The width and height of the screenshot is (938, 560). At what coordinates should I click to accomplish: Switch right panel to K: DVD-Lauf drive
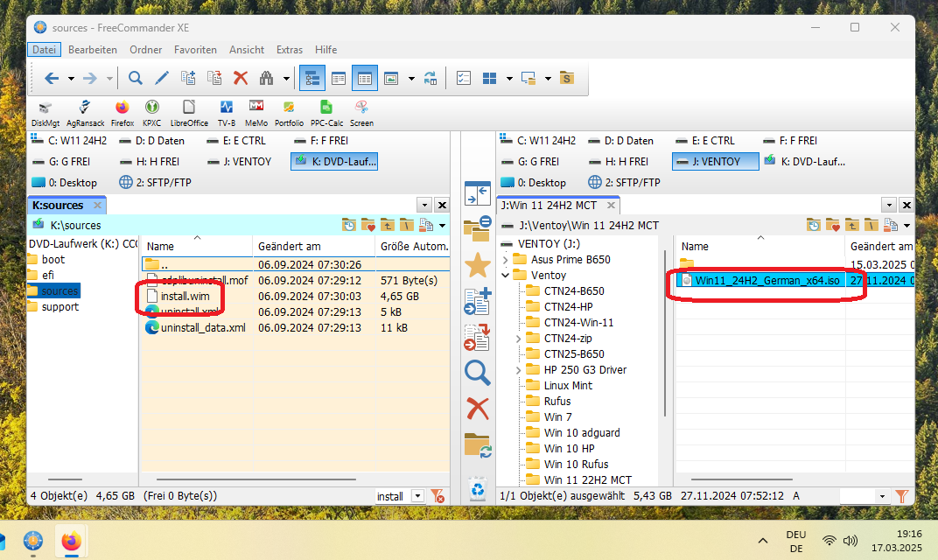(x=806, y=162)
